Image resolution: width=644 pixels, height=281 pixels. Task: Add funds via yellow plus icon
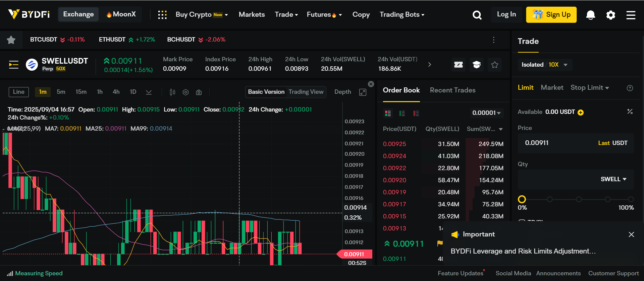coord(581,113)
